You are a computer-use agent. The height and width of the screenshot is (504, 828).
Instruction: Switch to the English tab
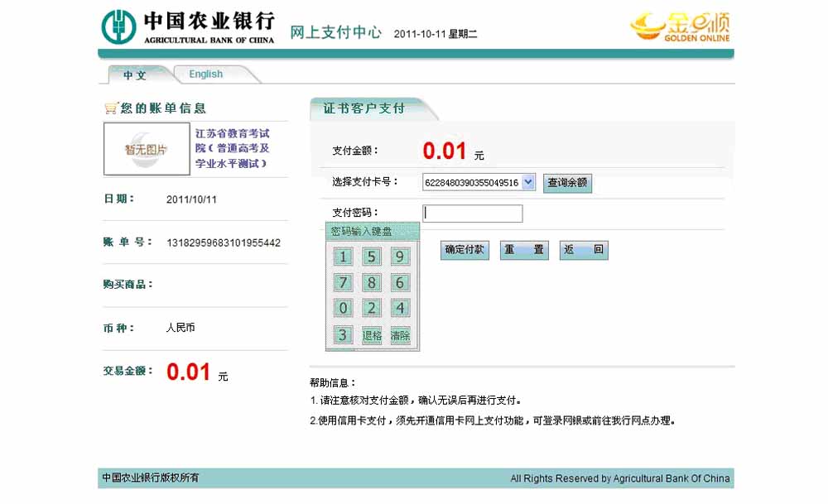click(205, 74)
